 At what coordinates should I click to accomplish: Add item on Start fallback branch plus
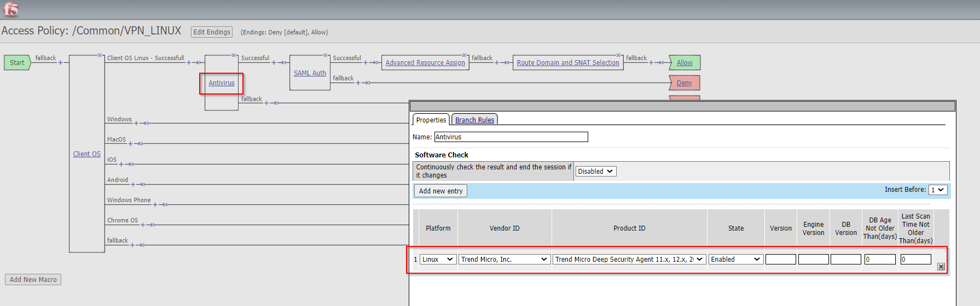(x=60, y=62)
